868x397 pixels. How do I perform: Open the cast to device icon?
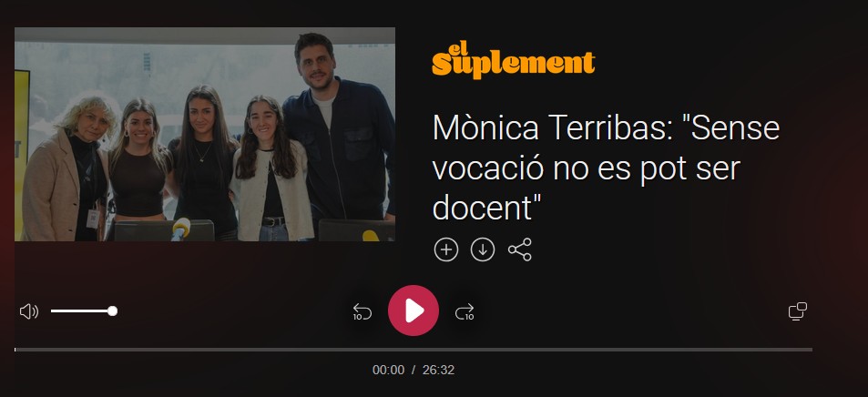coord(798,311)
